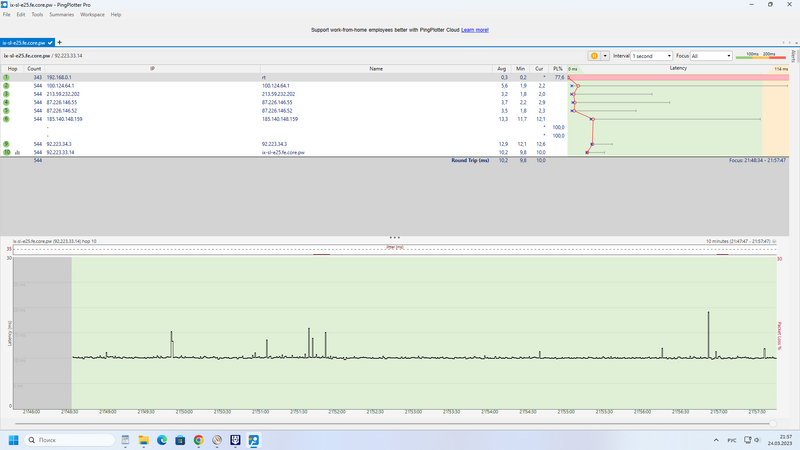Screen dimensions: 800x450
Task: Select the 213.59.232.202 IP cell
Action: click(63, 94)
